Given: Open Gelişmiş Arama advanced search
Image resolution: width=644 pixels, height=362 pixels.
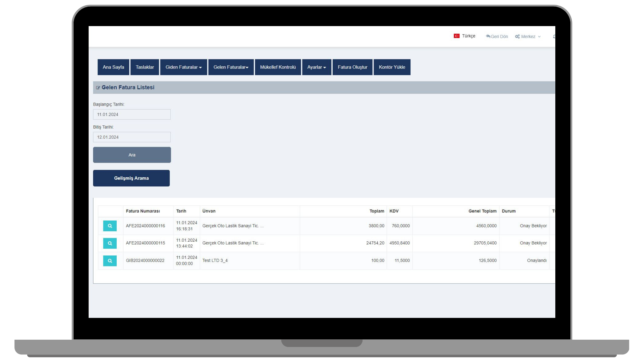Looking at the screenshot, I should [131, 178].
